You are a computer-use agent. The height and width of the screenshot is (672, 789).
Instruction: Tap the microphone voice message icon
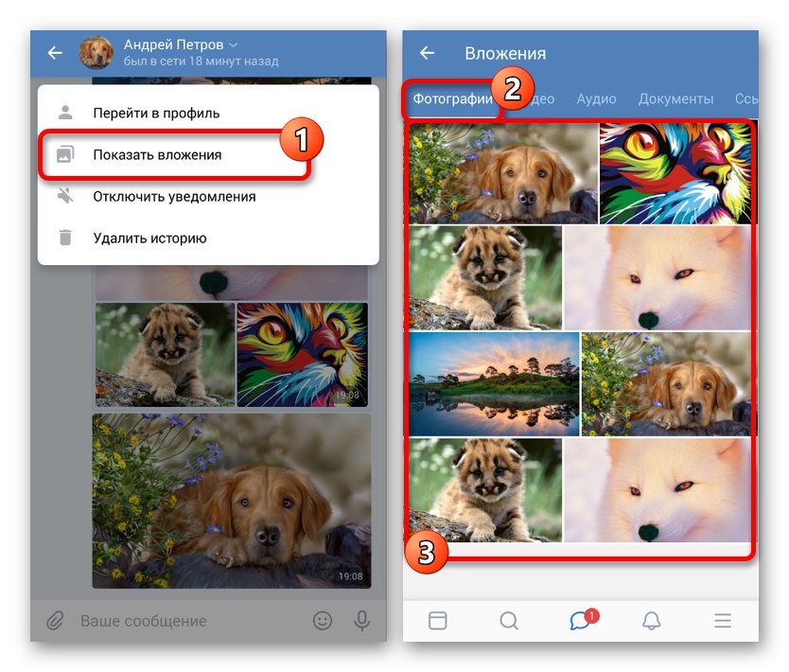tap(361, 621)
